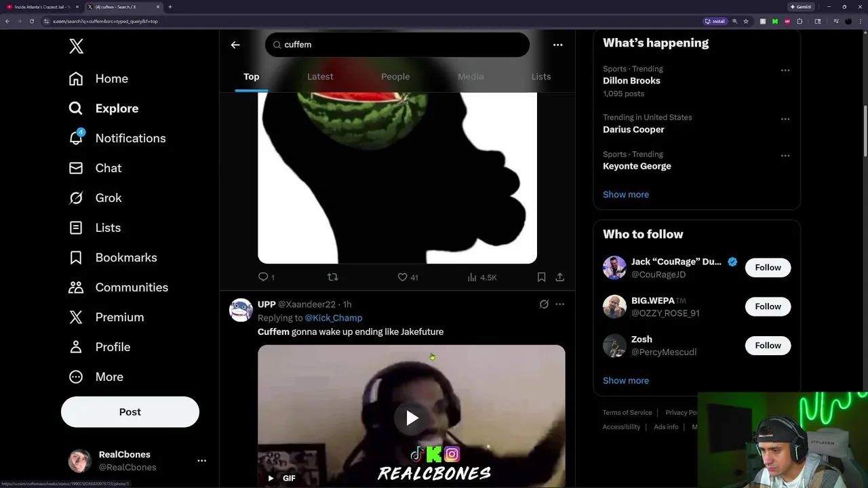Click the Bookmarks sidebar icon
The image size is (868, 488).
[x=76, y=258]
